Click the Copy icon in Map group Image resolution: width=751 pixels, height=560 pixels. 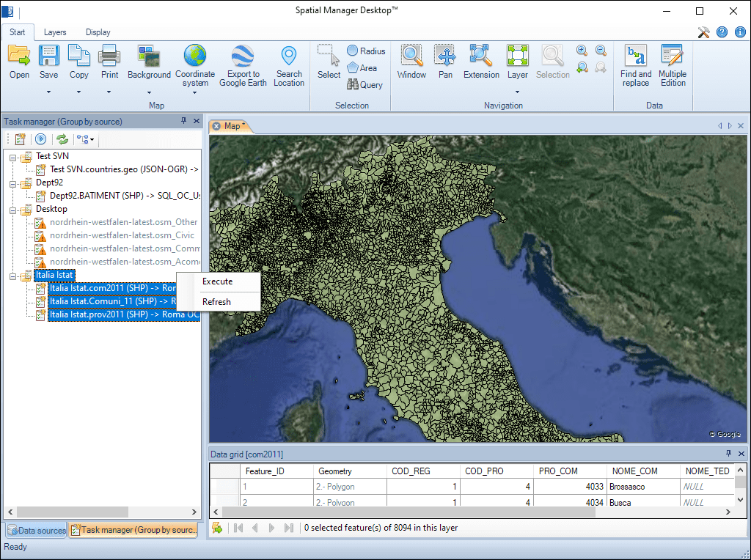click(x=78, y=56)
